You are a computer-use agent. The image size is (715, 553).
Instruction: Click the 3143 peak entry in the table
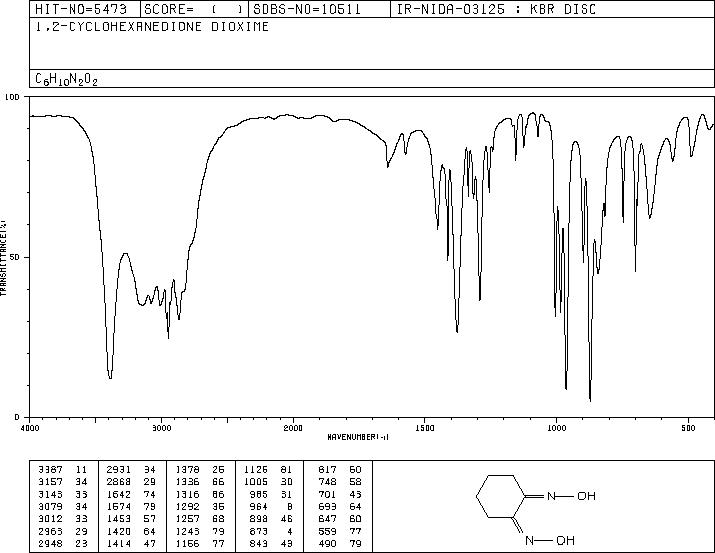coord(62,494)
